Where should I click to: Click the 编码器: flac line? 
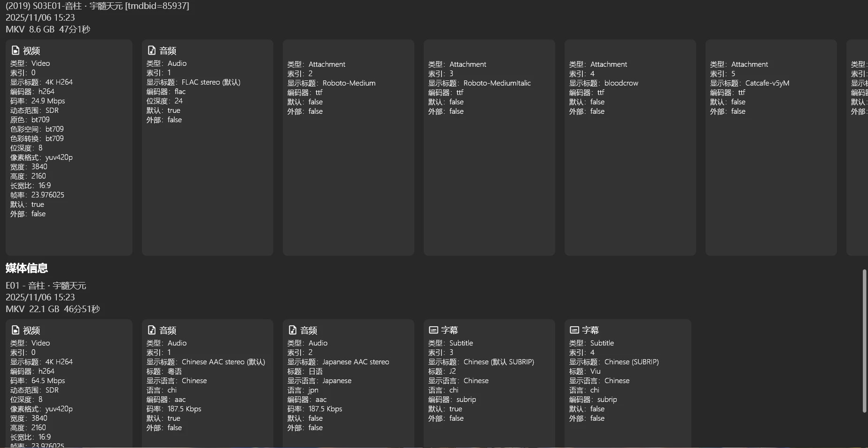[x=166, y=92]
